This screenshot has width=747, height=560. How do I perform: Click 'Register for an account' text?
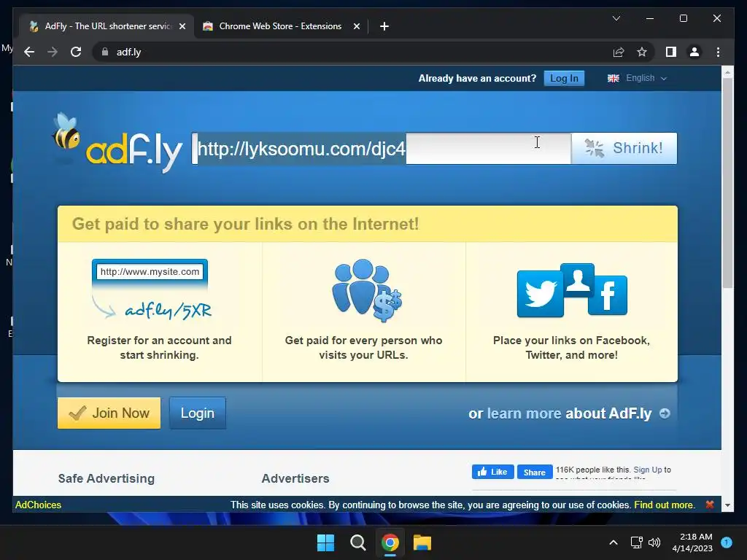pos(159,348)
